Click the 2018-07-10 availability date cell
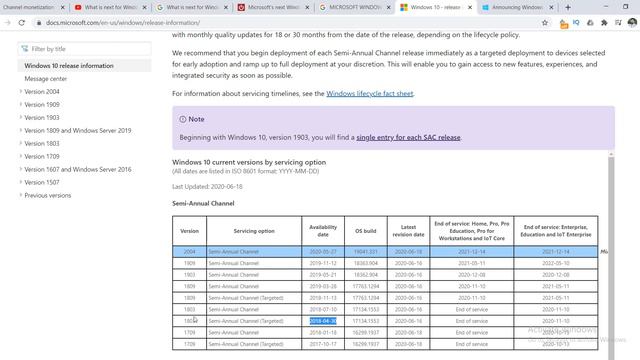The height and width of the screenshot is (360, 640). [x=323, y=309]
